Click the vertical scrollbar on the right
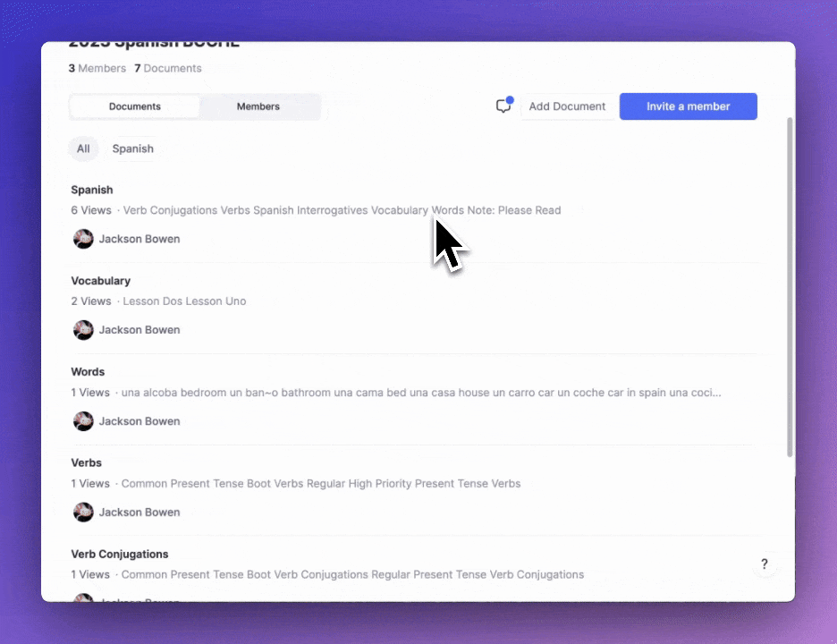The height and width of the screenshot is (644, 837). tap(789, 286)
